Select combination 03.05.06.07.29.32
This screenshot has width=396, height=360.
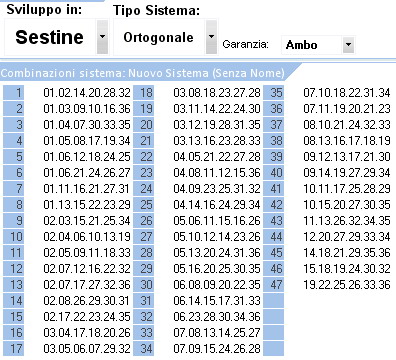tap(87, 349)
